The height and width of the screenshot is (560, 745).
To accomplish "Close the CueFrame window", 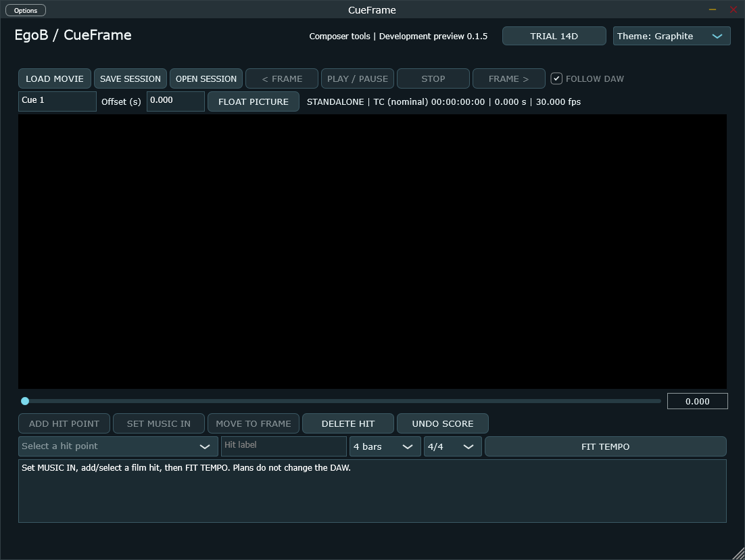I will pyautogui.click(x=733, y=9).
